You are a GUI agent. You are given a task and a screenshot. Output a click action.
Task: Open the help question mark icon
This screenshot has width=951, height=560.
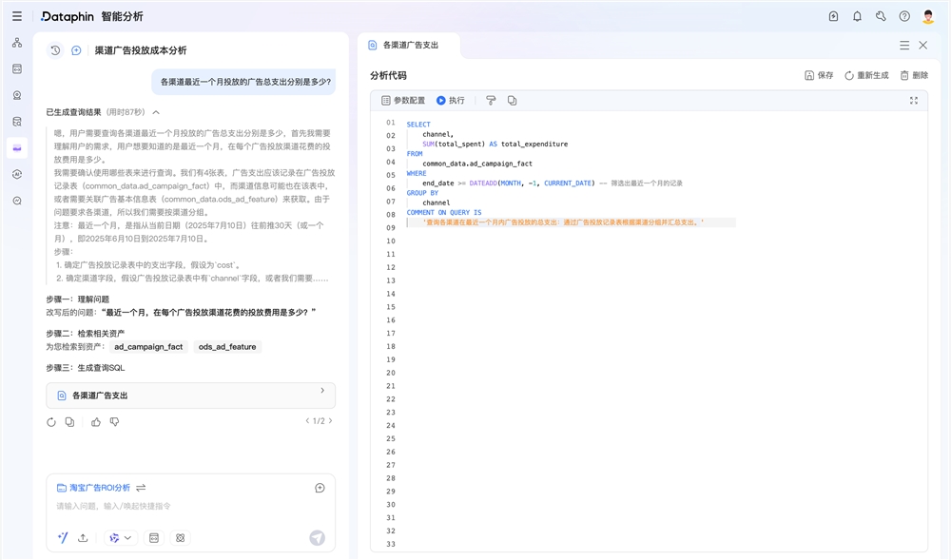(904, 16)
